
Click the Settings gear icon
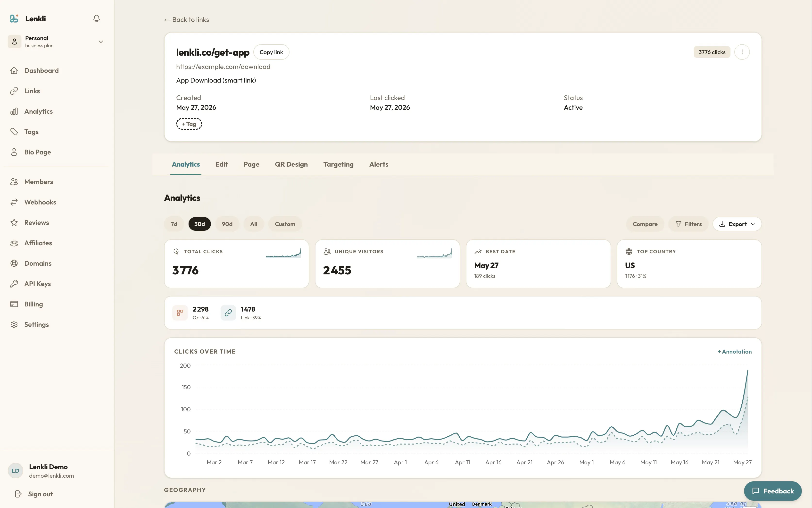pos(14,325)
